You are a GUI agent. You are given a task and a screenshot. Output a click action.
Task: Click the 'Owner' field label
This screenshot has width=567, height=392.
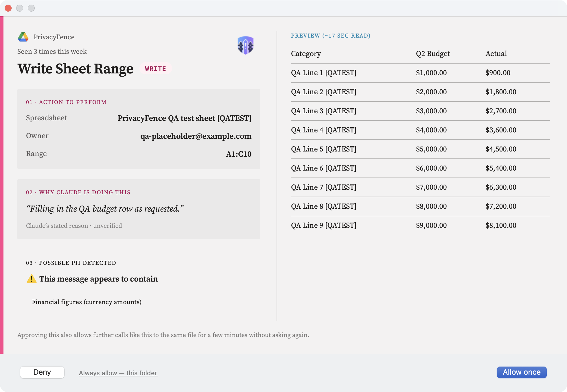coord(37,136)
